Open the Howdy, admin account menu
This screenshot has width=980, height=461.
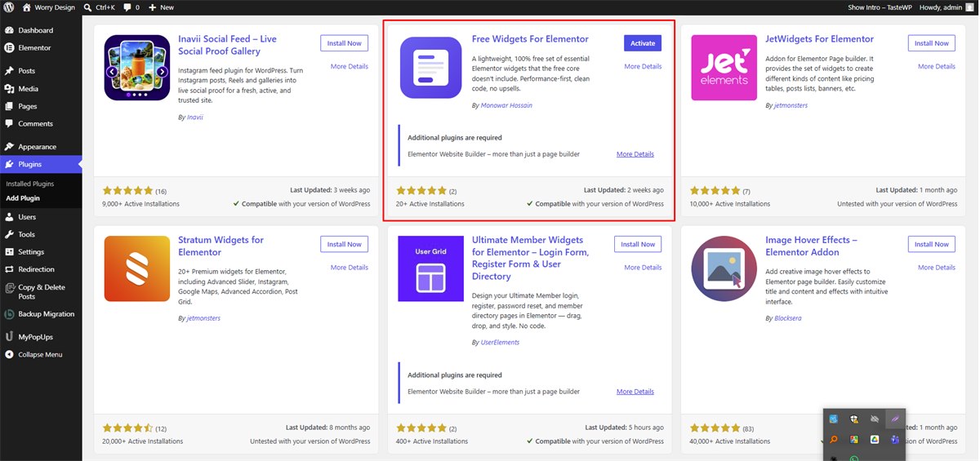pos(947,7)
